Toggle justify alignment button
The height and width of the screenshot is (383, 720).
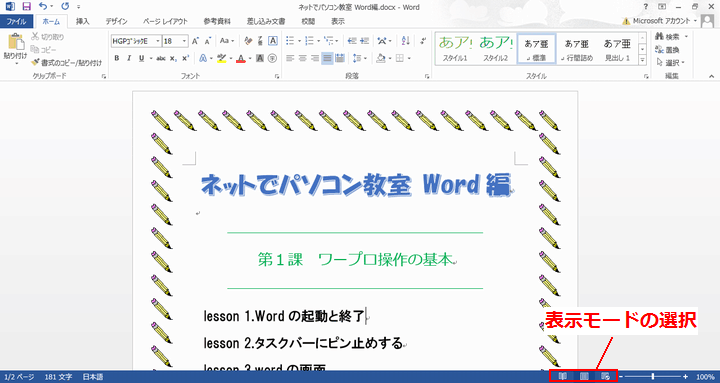tap(327, 58)
